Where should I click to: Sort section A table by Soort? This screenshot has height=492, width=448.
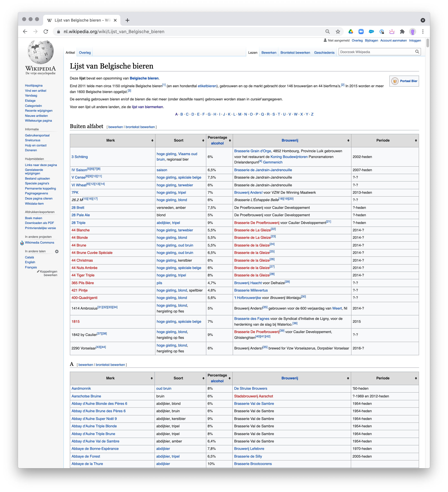click(x=203, y=378)
